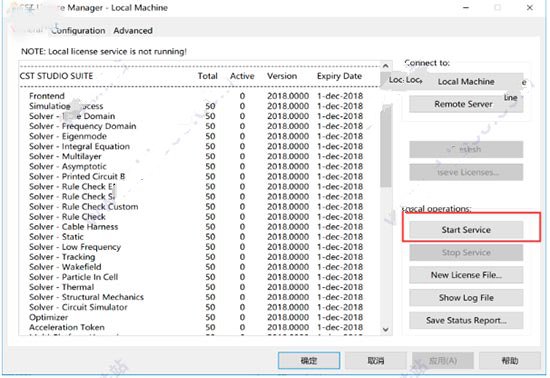Viewport: 550px width, 378px height.
Task: Click the Version column header
Action: click(x=282, y=76)
